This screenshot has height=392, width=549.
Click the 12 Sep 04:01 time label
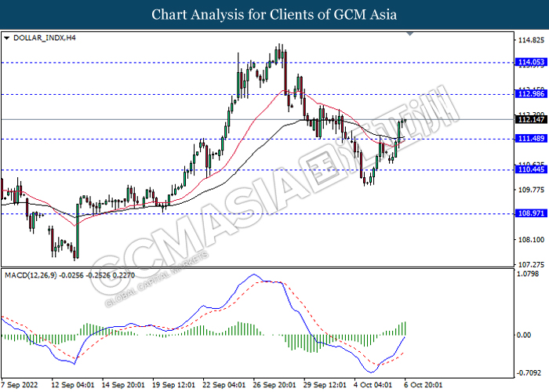(x=73, y=385)
